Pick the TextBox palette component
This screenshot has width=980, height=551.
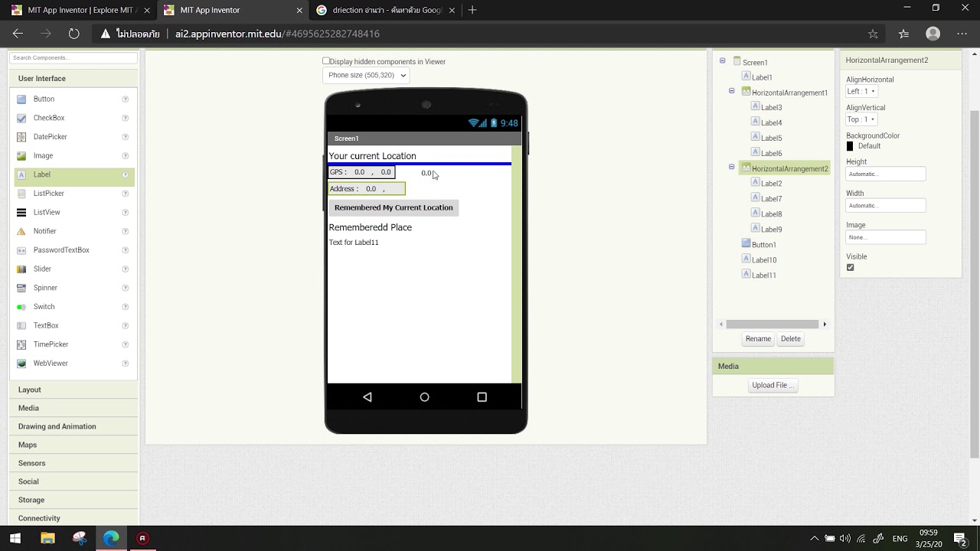click(x=46, y=325)
